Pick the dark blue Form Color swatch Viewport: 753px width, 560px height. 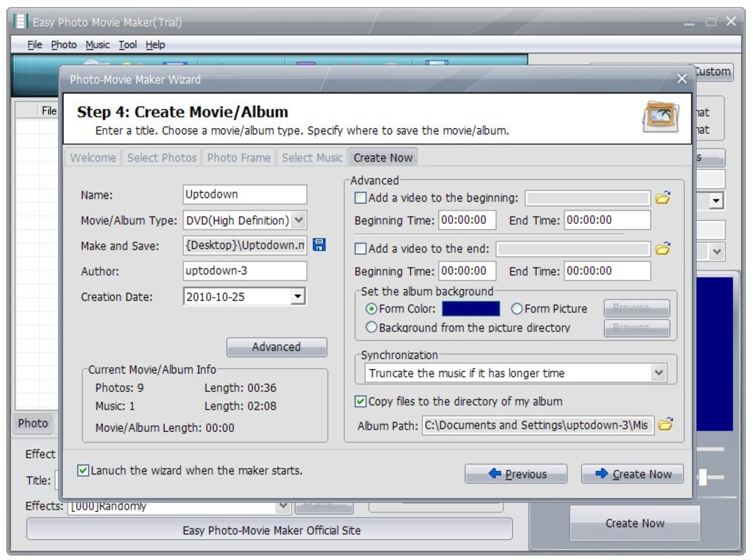click(471, 309)
